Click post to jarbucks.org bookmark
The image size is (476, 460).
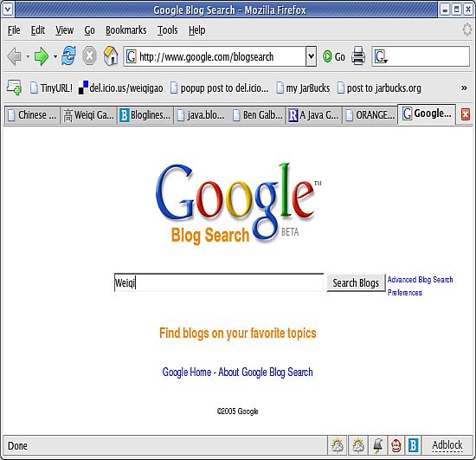click(379, 88)
